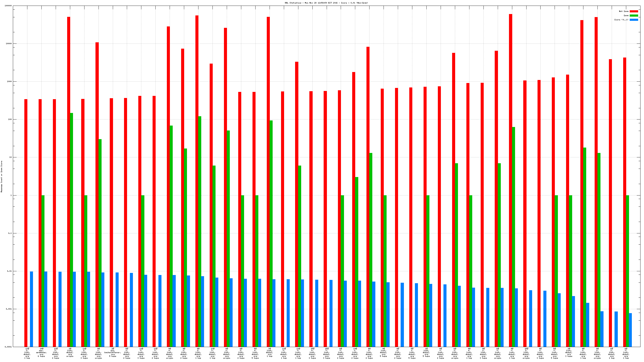Screen dimensions: 644x362
Task: Click the blue Score (0..1) legend swatch
Action: [633, 20]
